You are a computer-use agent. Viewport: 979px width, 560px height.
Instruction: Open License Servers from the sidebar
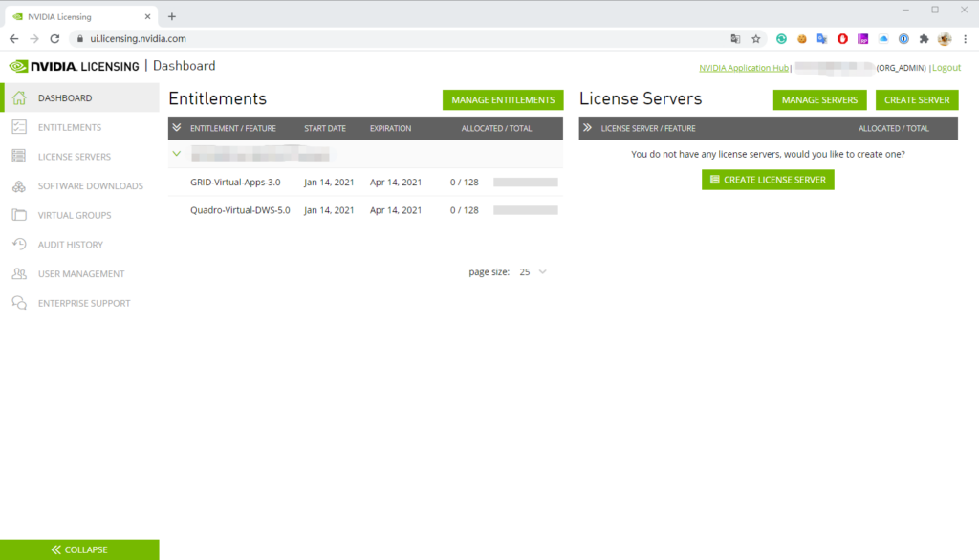pos(20,156)
